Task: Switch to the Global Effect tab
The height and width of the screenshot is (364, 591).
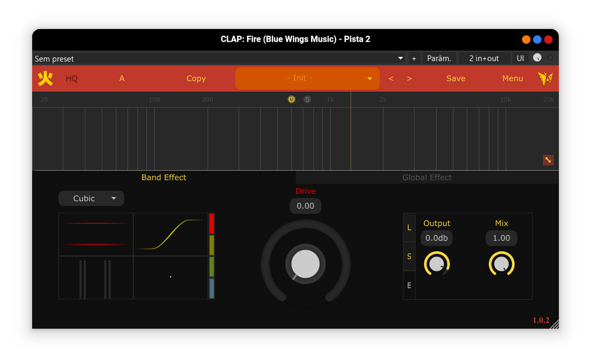Action: click(427, 178)
